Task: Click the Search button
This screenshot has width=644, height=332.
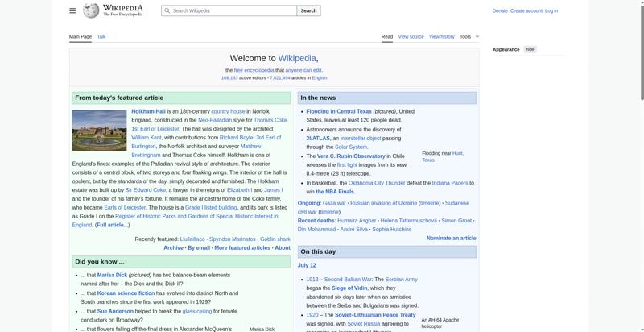Action: [308, 10]
